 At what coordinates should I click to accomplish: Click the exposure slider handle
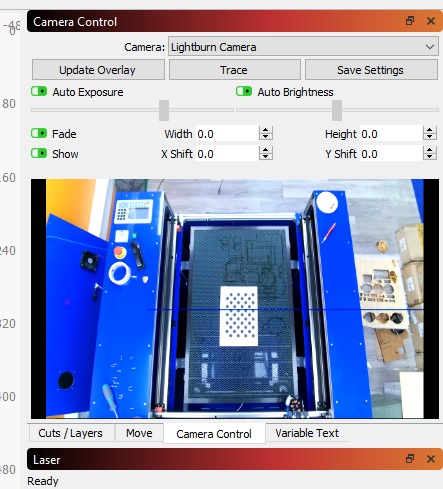click(164, 110)
